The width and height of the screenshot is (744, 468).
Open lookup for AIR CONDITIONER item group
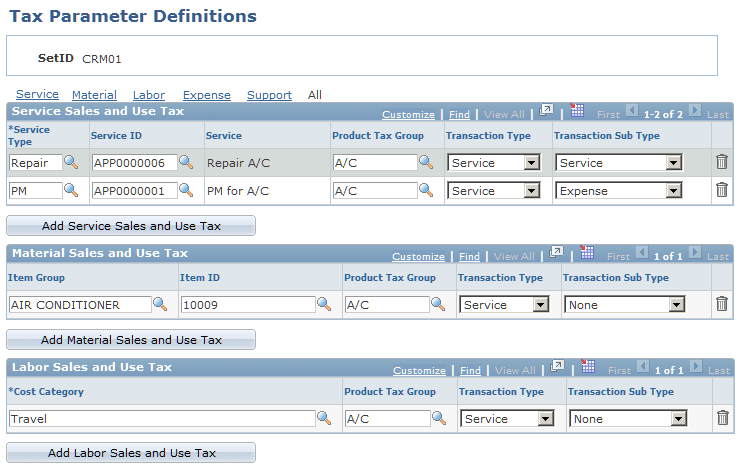coord(160,304)
